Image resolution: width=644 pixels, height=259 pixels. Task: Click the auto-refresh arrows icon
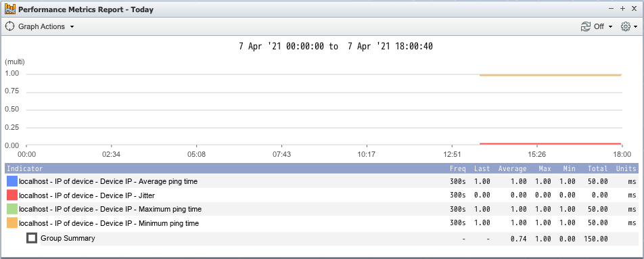tap(585, 26)
